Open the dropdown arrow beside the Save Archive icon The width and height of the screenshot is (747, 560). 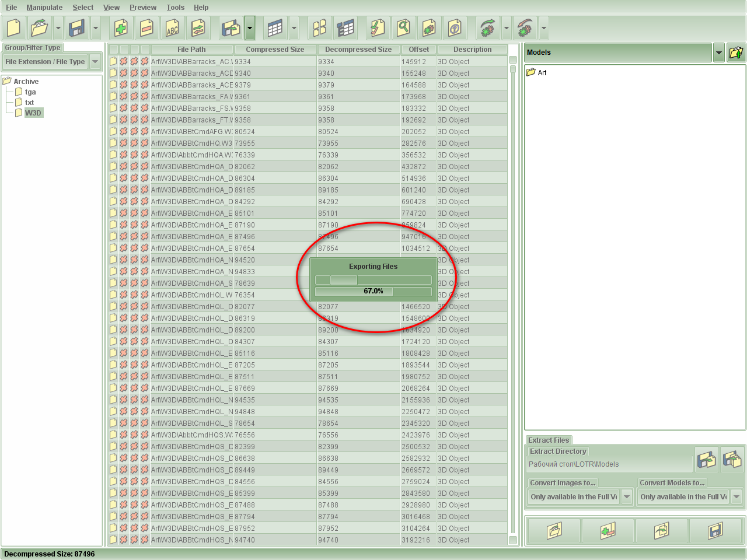pos(96,27)
